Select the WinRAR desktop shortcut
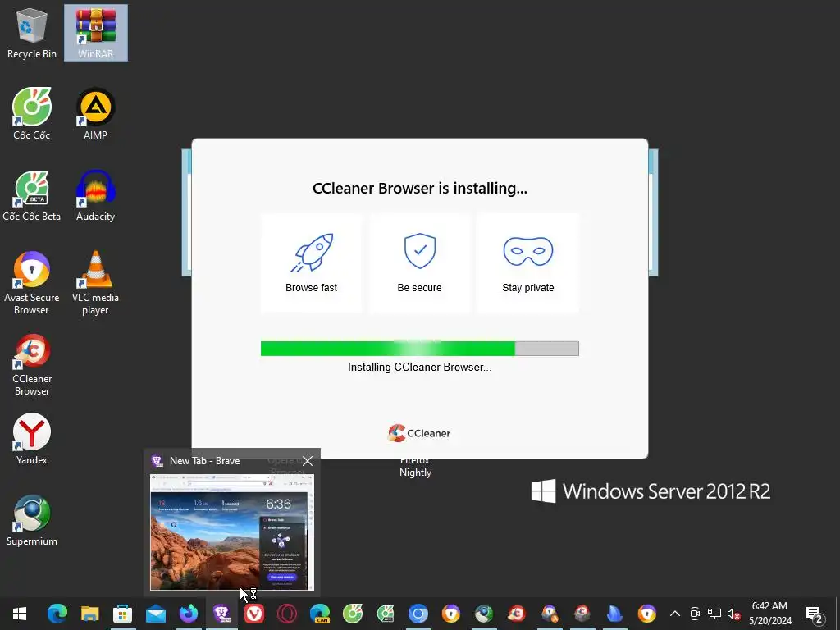The height and width of the screenshot is (630, 840). click(x=95, y=33)
